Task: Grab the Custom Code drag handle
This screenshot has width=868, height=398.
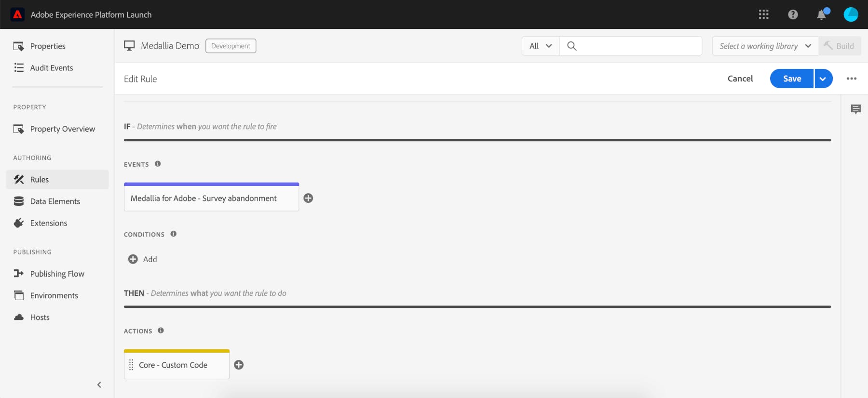Action: (x=131, y=365)
